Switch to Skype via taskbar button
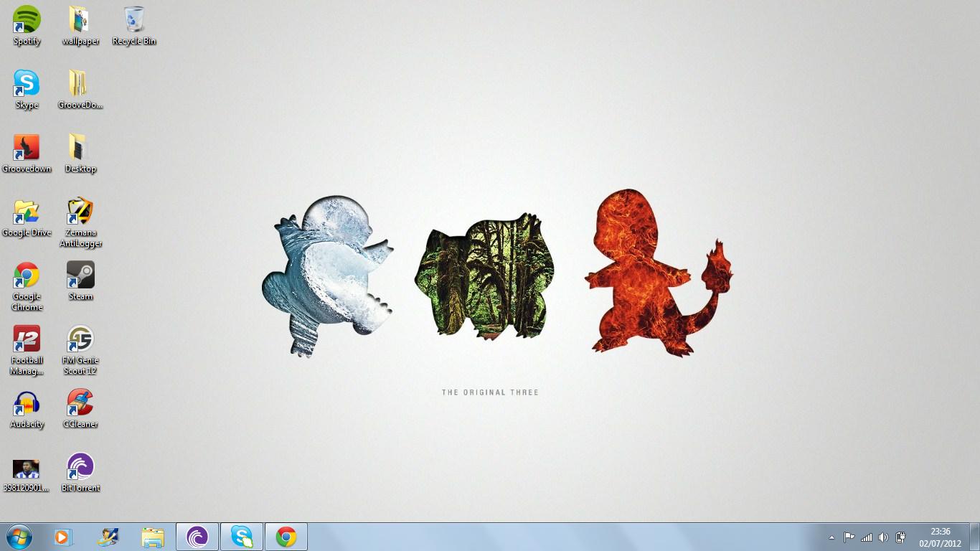This screenshot has width=980, height=551. point(242,537)
